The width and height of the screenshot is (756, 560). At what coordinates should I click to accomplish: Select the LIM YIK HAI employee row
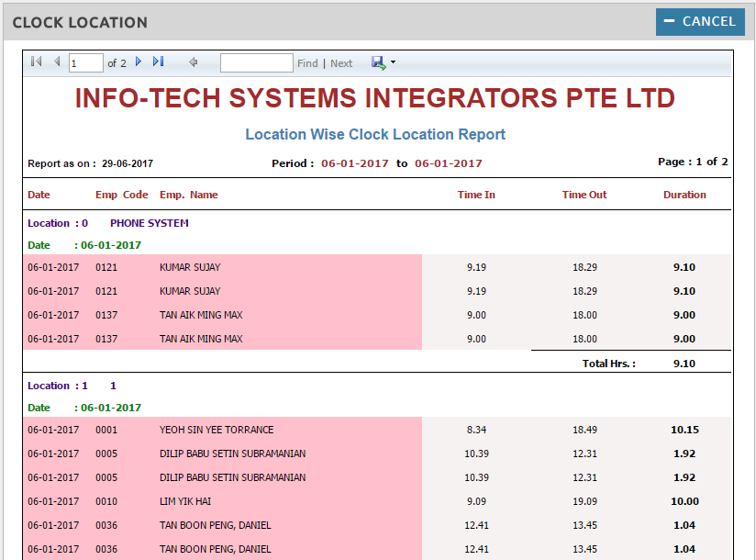(x=185, y=501)
